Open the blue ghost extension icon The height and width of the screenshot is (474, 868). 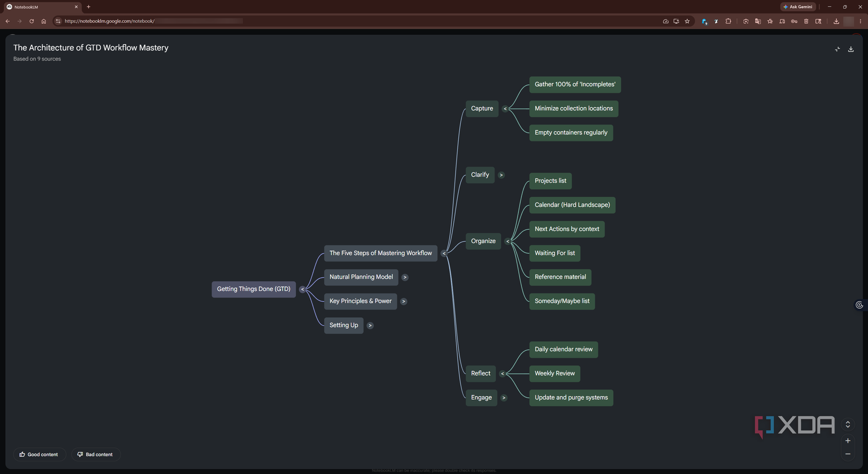[704, 21]
